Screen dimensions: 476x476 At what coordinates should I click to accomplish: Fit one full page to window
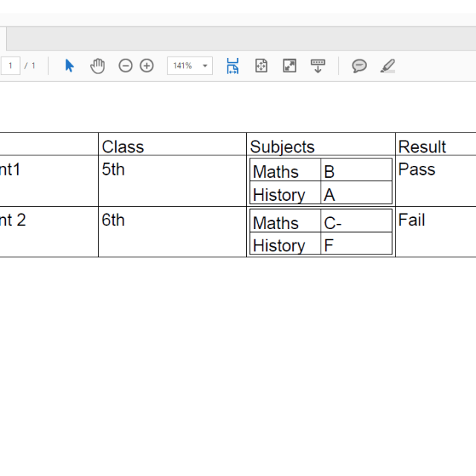[x=261, y=66]
